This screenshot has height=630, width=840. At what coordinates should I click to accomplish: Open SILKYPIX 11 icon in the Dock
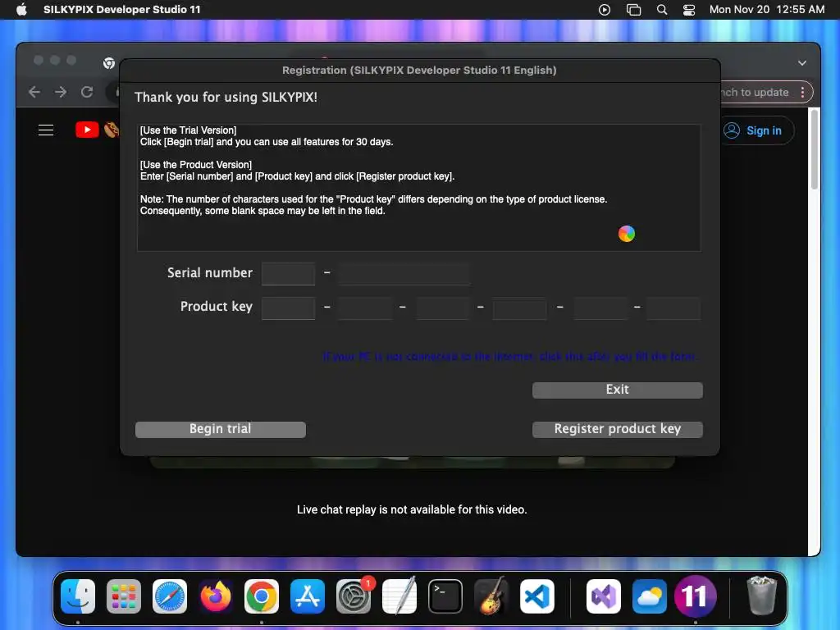pyautogui.click(x=696, y=596)
